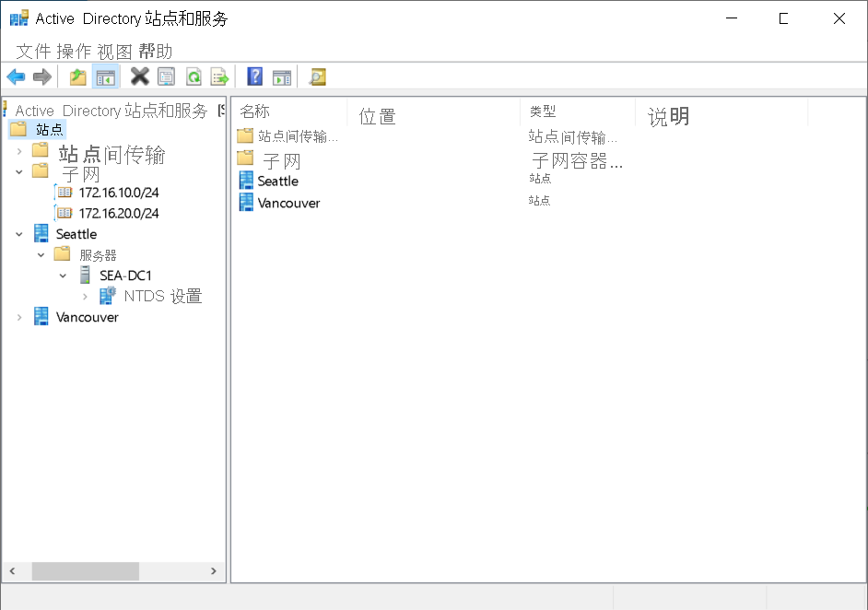Toggle Show/Hide Action Pane toolbar icon
Screen dimensions: 868x610
click(x=282, y=77)
